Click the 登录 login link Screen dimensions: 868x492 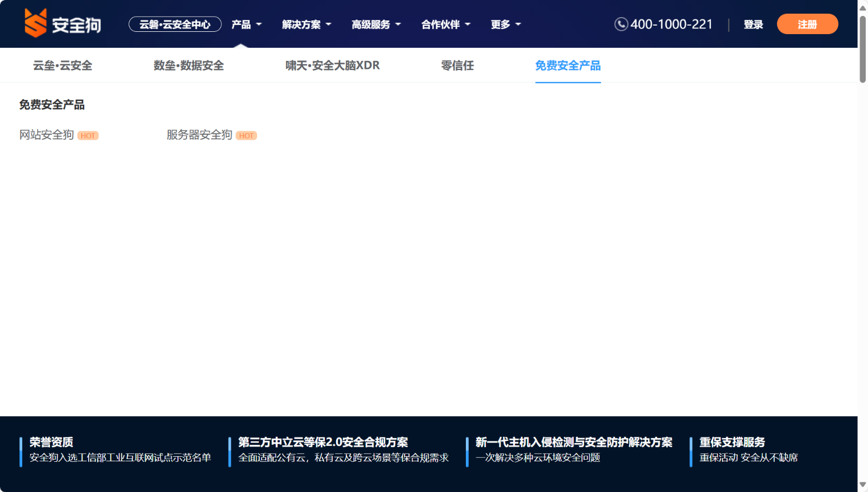click(754, 24)
